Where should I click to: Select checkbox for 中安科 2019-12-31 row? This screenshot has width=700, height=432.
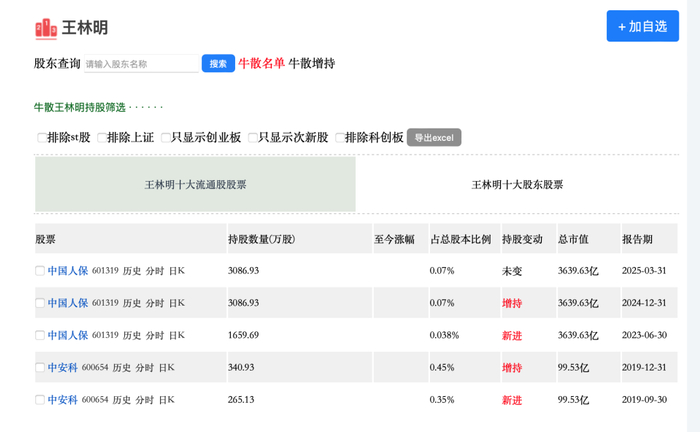click(40, 368)
